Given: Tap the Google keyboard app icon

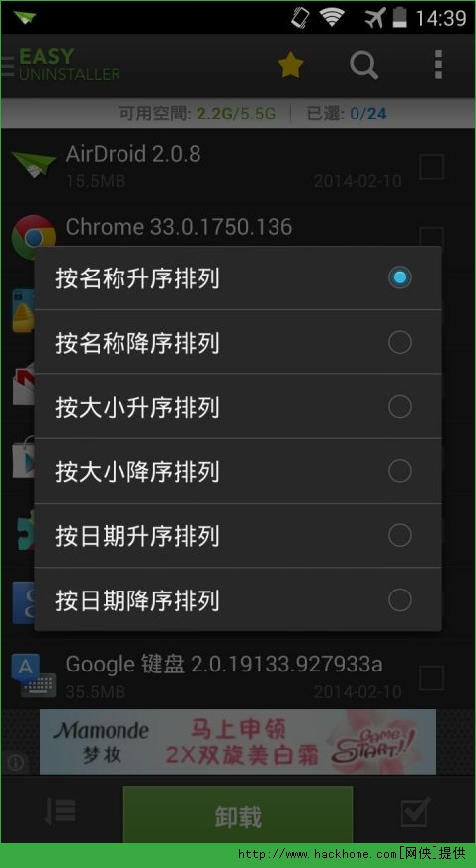Looking at the screenshot, I should tap(34, 675).
